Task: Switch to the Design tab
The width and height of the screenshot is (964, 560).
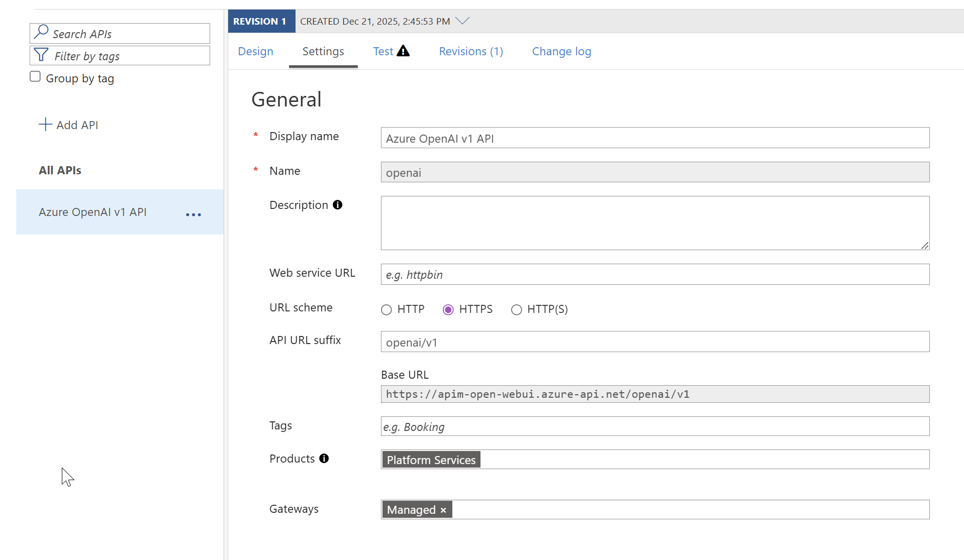Action: pos(255,51)
